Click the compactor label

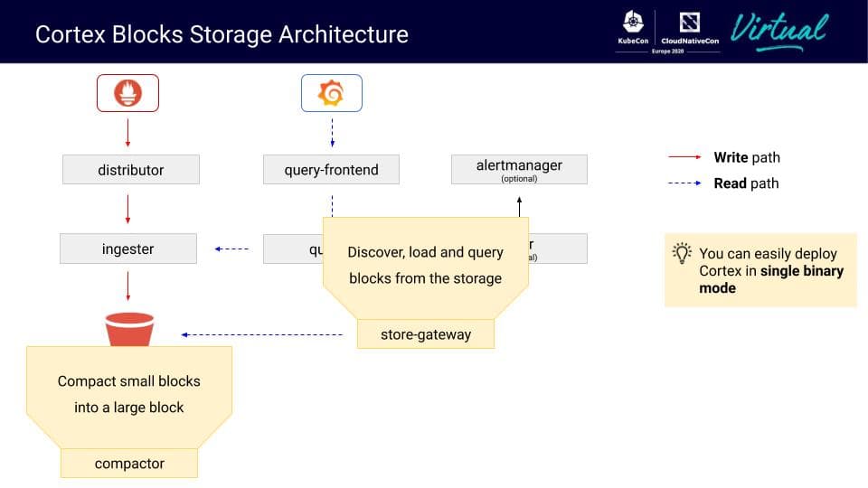(x=129, y=463)
